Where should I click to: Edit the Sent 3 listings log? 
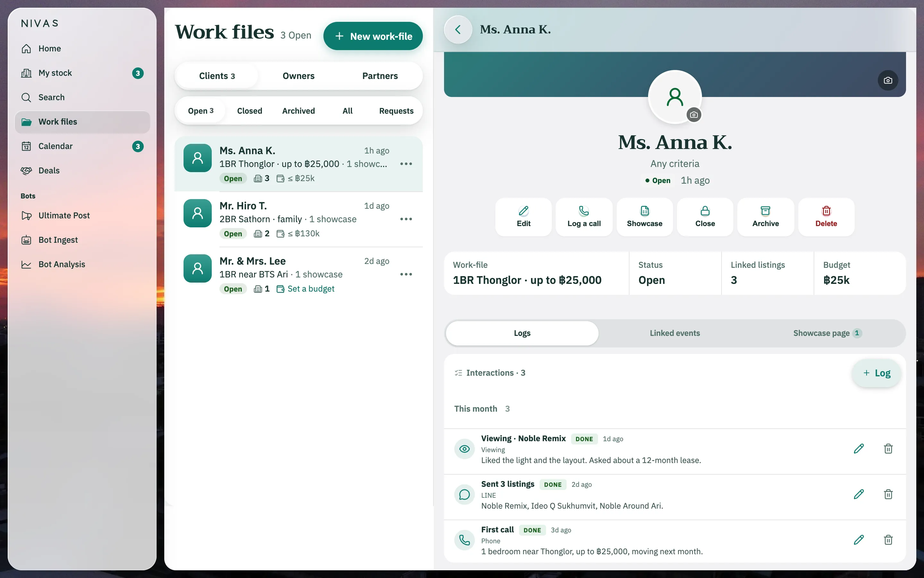859,494
